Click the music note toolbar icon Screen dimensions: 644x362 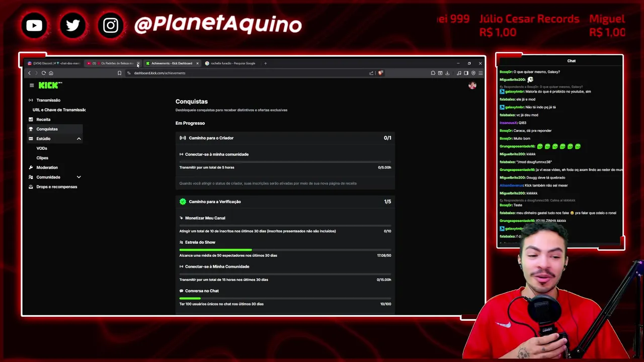(x=459, y=73)
